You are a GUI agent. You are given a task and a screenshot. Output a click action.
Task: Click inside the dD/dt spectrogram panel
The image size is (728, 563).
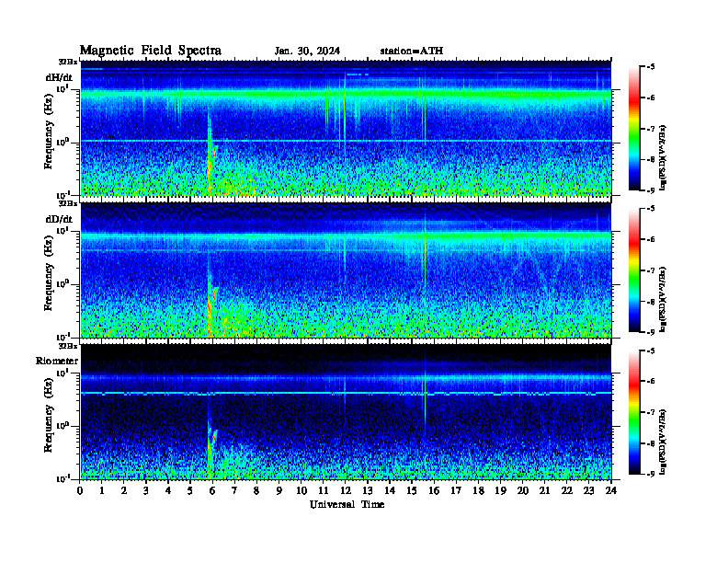[x=346, y=270]
